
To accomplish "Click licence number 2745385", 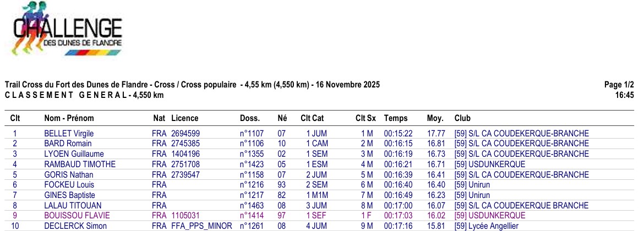I will pyautogui.click(x=185, y=144).
